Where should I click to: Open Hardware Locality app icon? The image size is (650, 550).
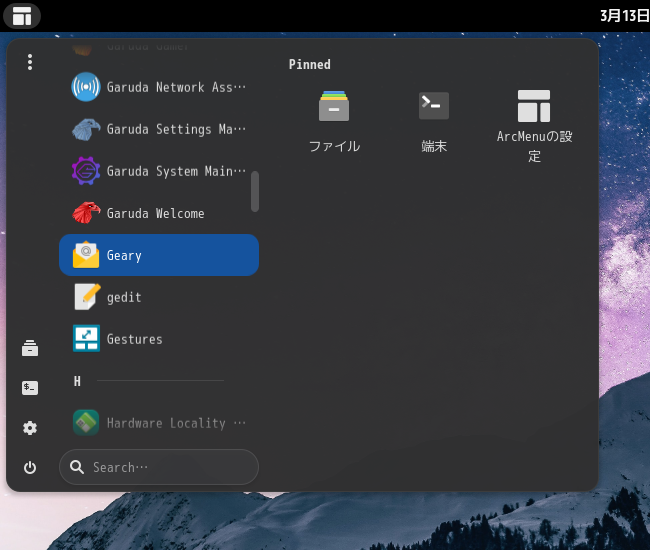[86, 422]
